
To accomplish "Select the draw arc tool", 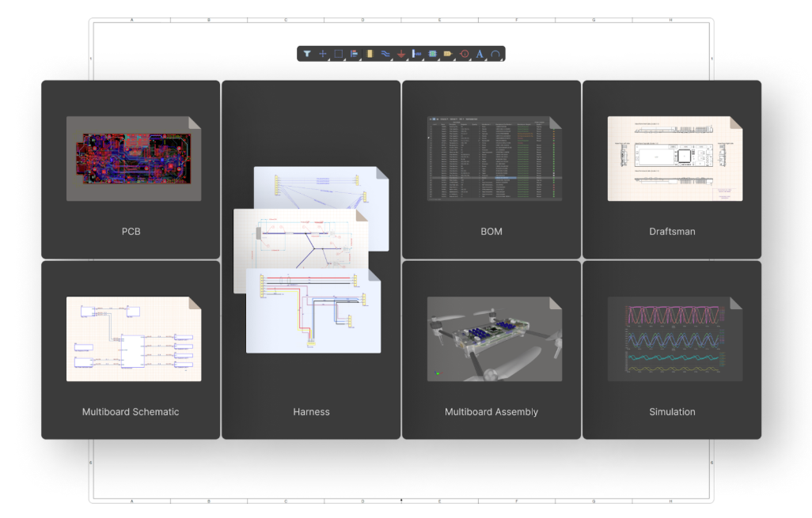I will [x=495, y=54].
